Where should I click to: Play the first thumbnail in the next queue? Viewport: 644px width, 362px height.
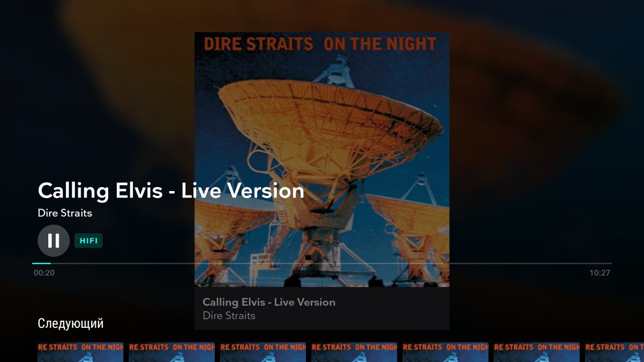[80, 352]
